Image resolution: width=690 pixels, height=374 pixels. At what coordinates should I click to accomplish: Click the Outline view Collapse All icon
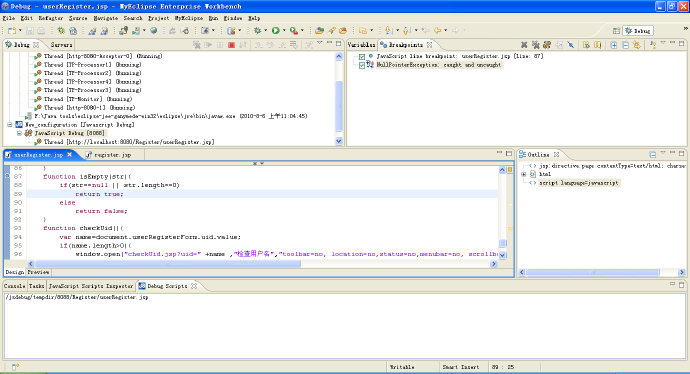point(653,154)
